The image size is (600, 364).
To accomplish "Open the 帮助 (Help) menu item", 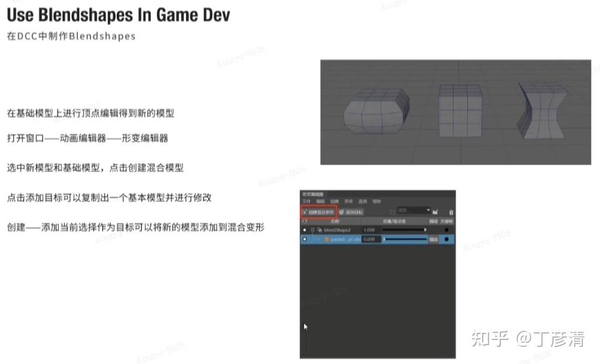I will pyautogui.click(x=375, y=200).
